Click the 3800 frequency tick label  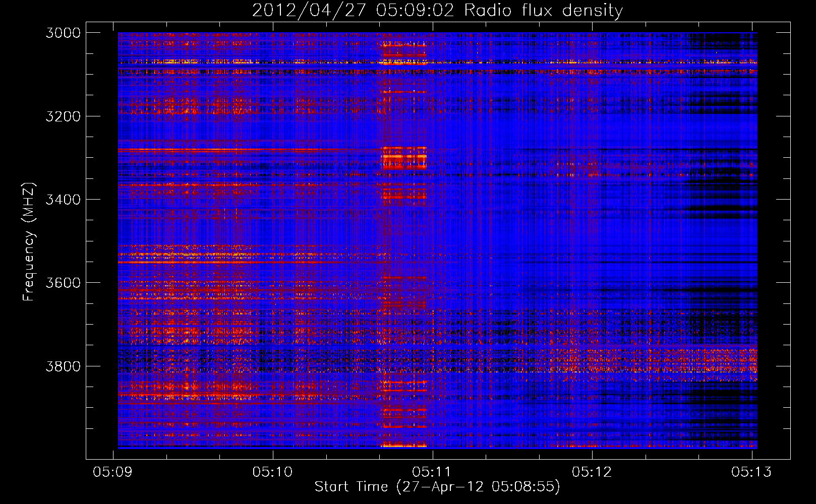coord(63,366)
